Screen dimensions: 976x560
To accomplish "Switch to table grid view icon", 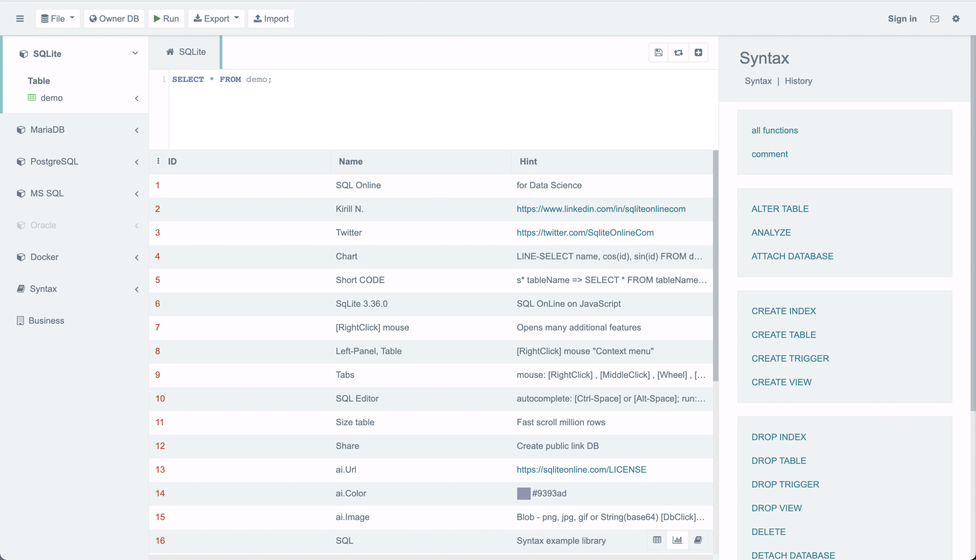I will click(657, 540).
